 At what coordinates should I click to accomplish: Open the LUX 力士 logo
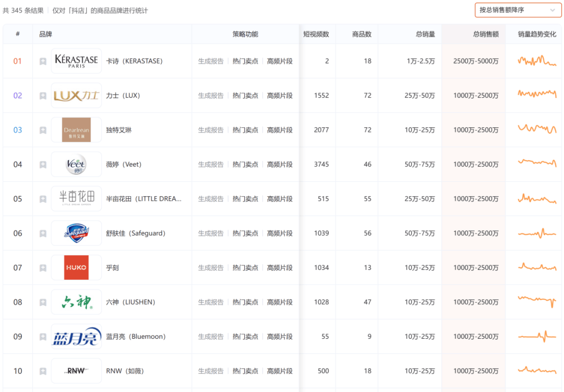(x=76, y=96)
